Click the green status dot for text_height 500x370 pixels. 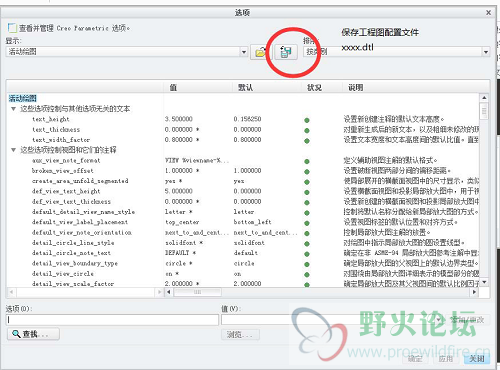click(307, 120)
